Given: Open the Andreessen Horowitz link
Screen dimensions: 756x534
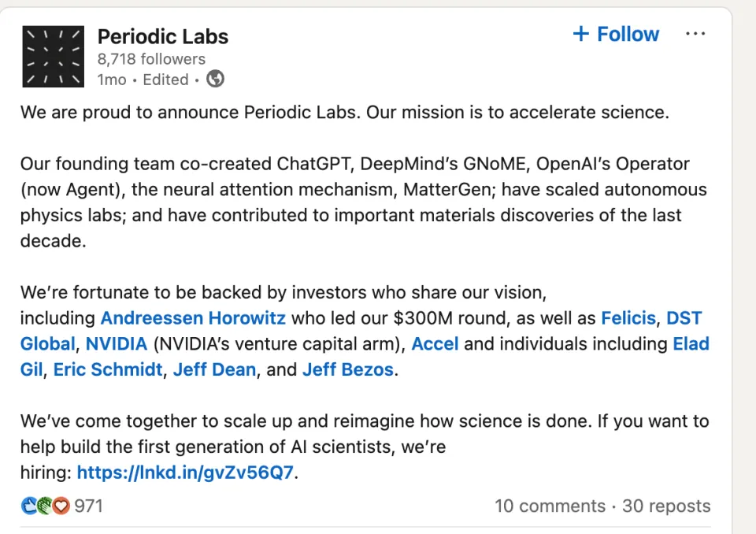Looking at the screenshot, I should tap(193, 318).
